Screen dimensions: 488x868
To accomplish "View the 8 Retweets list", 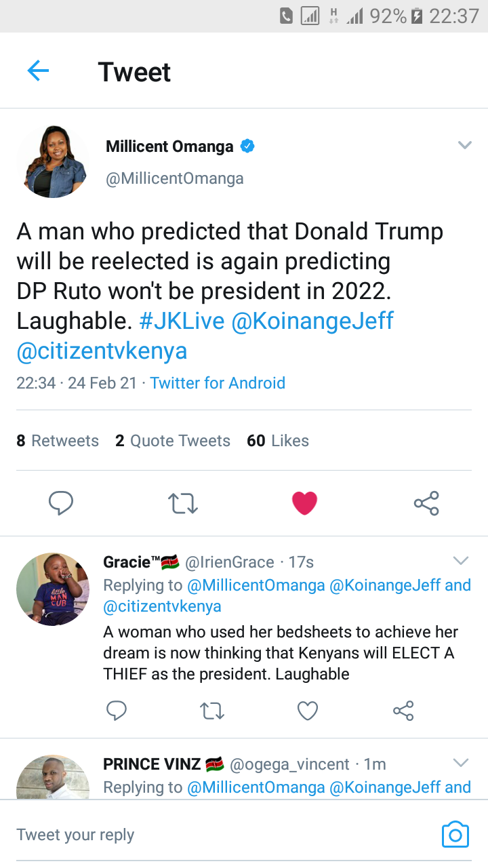I will tap(58, 441).
